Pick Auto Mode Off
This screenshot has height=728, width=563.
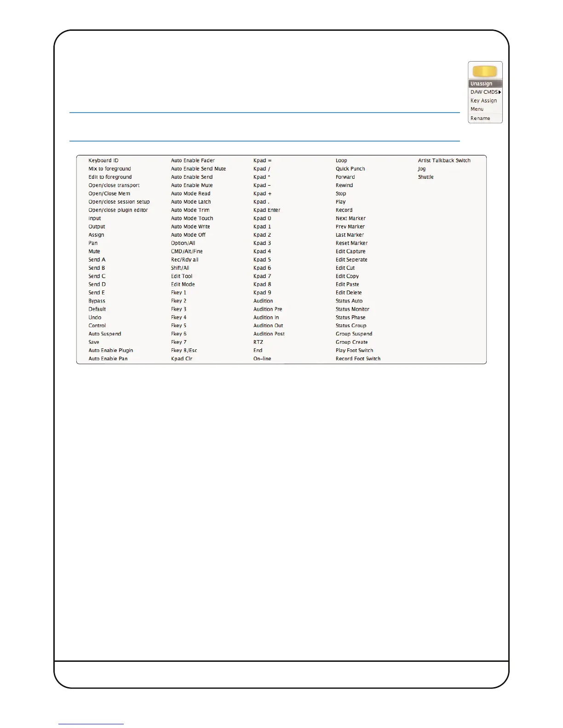188,235
